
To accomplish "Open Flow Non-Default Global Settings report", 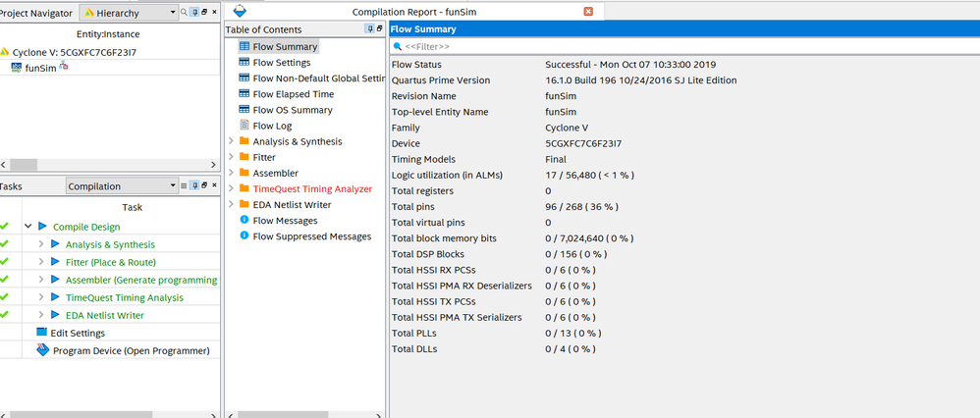I will (319, 78).
